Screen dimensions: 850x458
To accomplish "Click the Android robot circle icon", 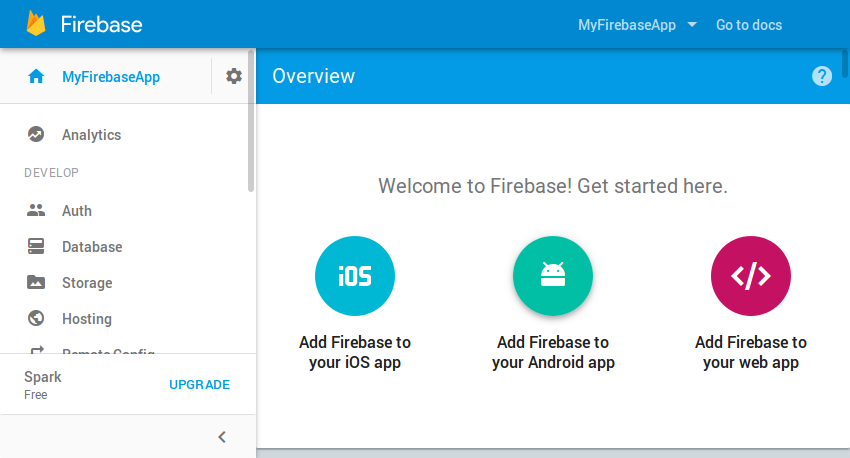I will tap(553, 276).
